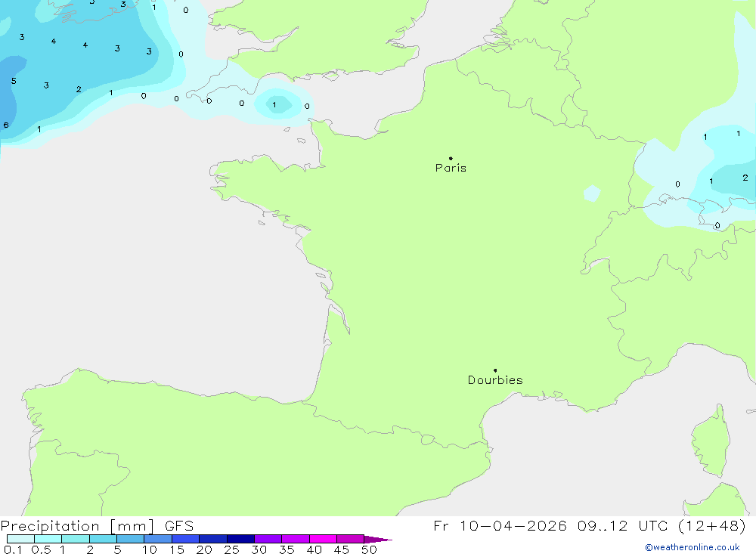Pick the 5 to 10 legend swatch
Viewport: 756px width, 554px height.
pos(131,539)
